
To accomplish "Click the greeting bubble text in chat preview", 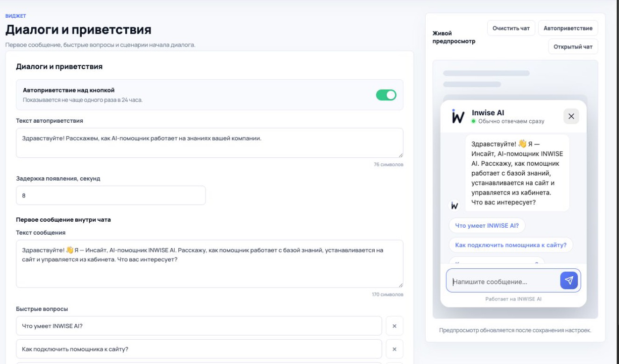I will click(x=517, y=173).
